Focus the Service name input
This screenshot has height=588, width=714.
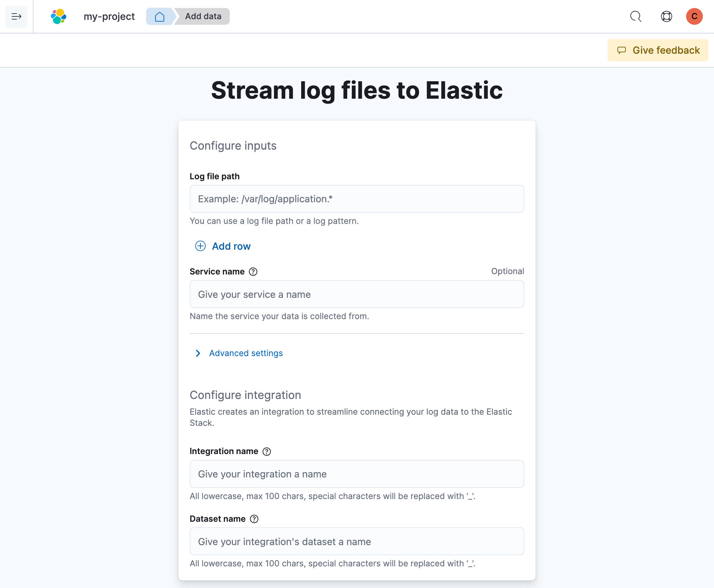pos(357,294)
